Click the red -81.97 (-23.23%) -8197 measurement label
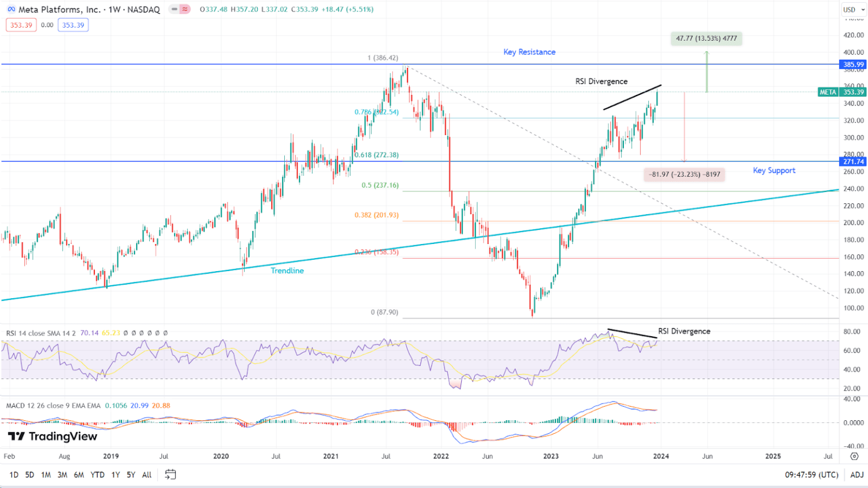 (x=685, y=175)
